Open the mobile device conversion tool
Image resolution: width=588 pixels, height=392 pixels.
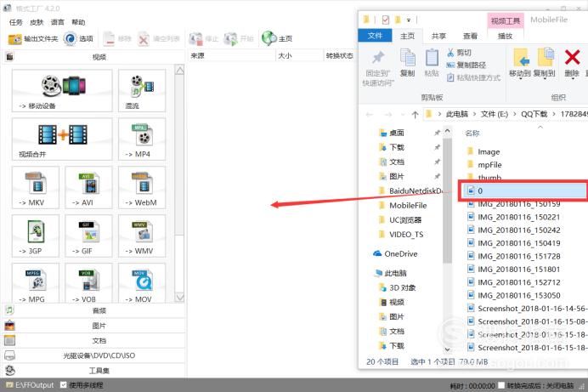(x=62, y=90)
